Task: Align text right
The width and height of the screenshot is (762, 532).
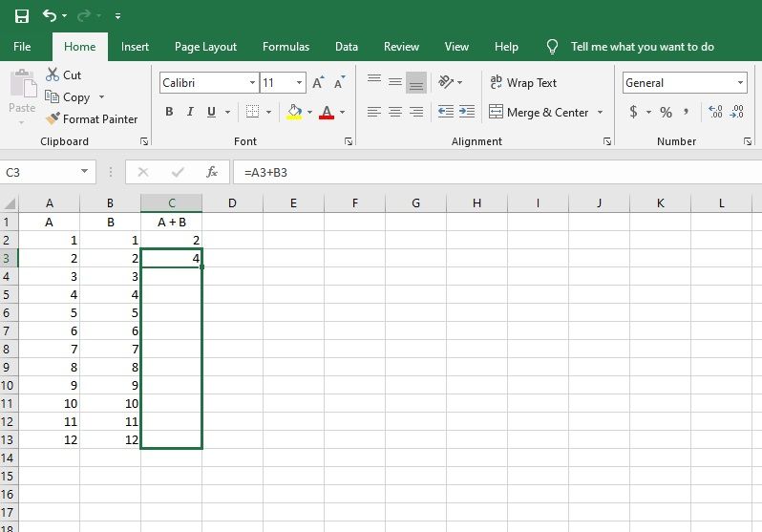Action: point(416,112)
